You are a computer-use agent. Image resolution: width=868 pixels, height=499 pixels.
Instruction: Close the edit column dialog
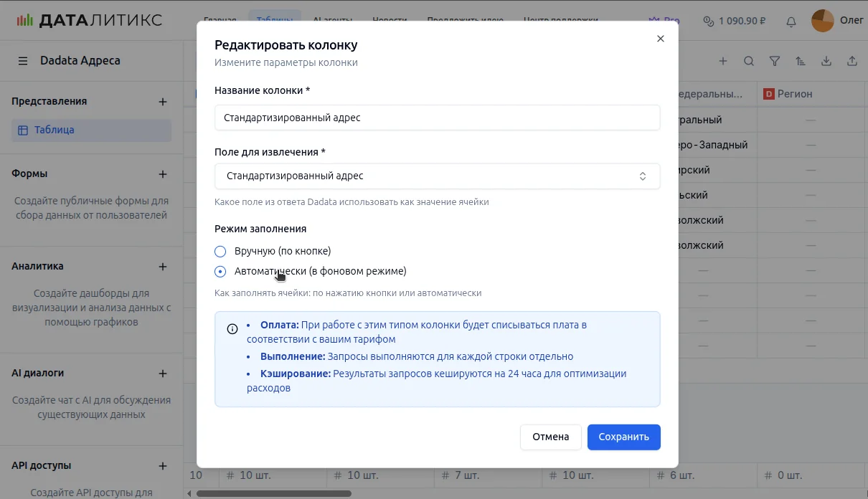pyautogui.click(x=661, y=39)
